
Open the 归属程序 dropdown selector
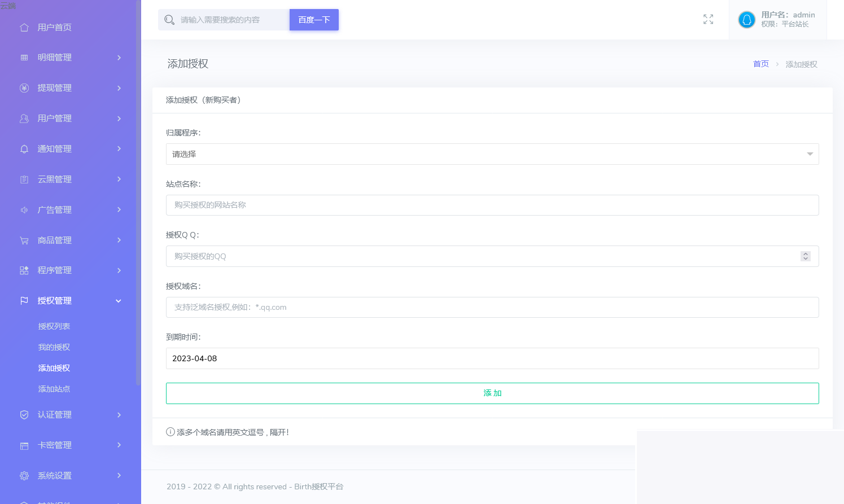(x=492, y=154)
